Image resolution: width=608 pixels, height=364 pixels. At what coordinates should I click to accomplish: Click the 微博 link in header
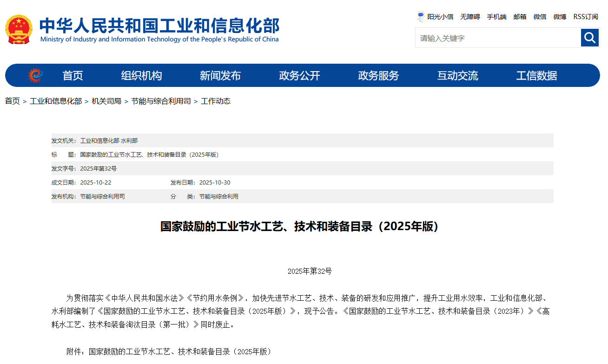(560, 17)
